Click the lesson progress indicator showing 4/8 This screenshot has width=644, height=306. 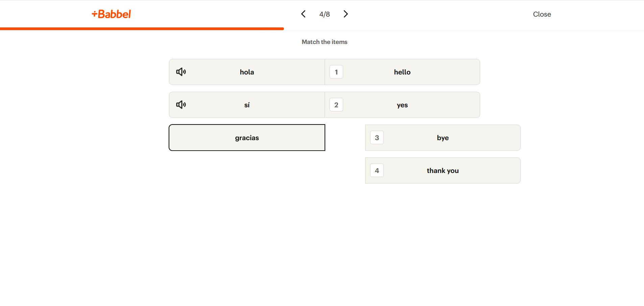(x=324, y=14)
